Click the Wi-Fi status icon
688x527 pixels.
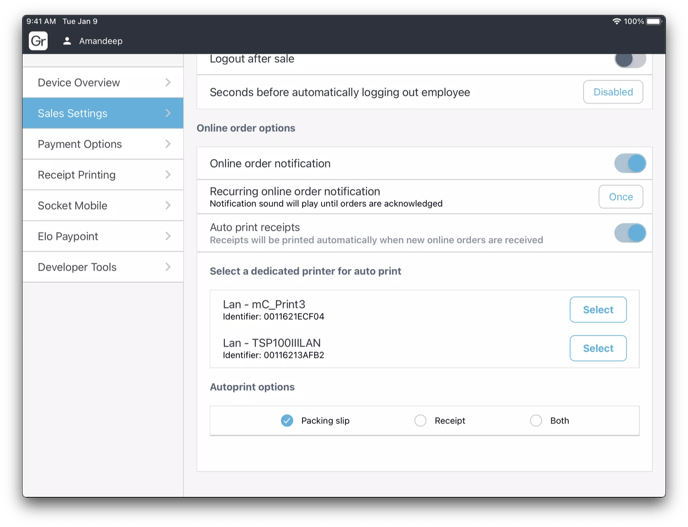click(616, 21)
